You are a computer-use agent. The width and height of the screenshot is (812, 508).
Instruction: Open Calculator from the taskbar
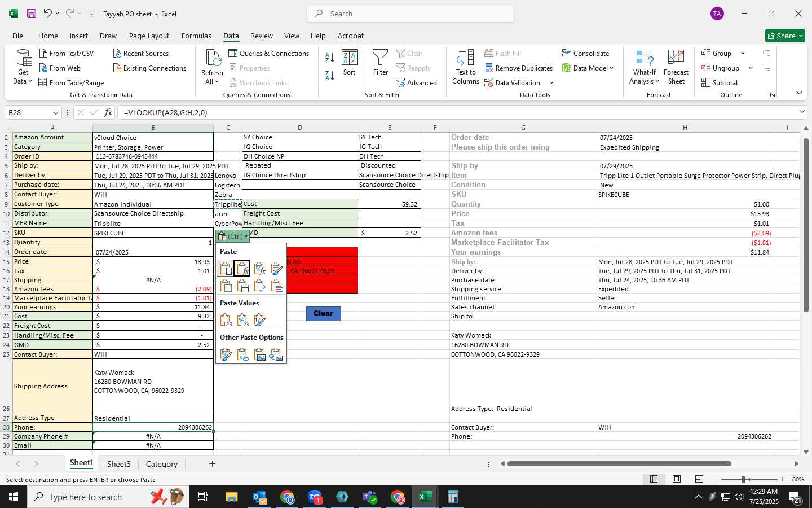[452, 497]
